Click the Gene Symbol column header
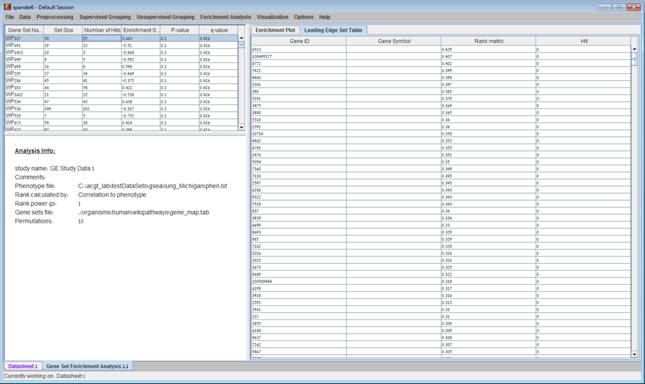Screen dimensions: 645x384 (x=394, y=41)
